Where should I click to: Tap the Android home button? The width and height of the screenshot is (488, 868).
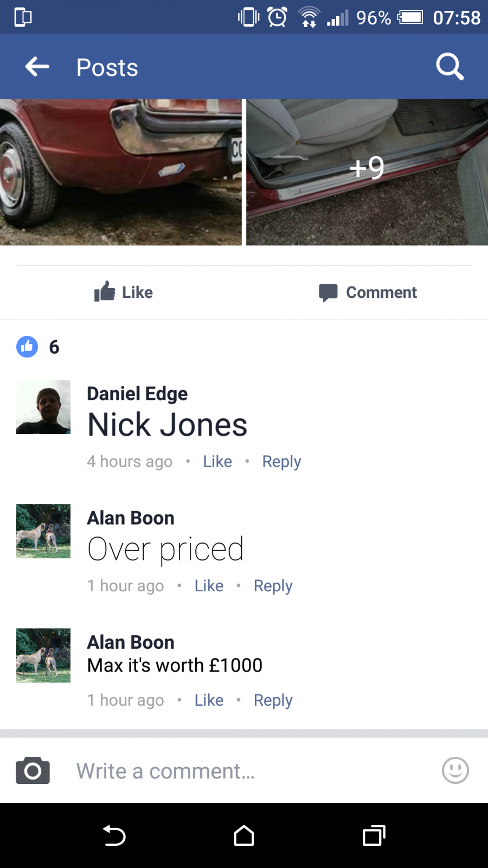244,835
